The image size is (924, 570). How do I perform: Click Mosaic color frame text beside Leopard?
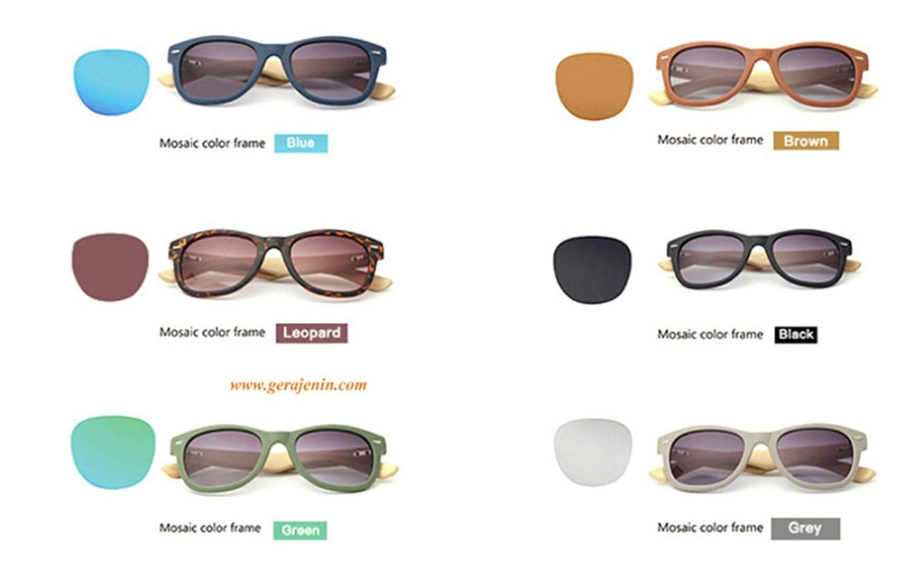(x=212, y=332)
